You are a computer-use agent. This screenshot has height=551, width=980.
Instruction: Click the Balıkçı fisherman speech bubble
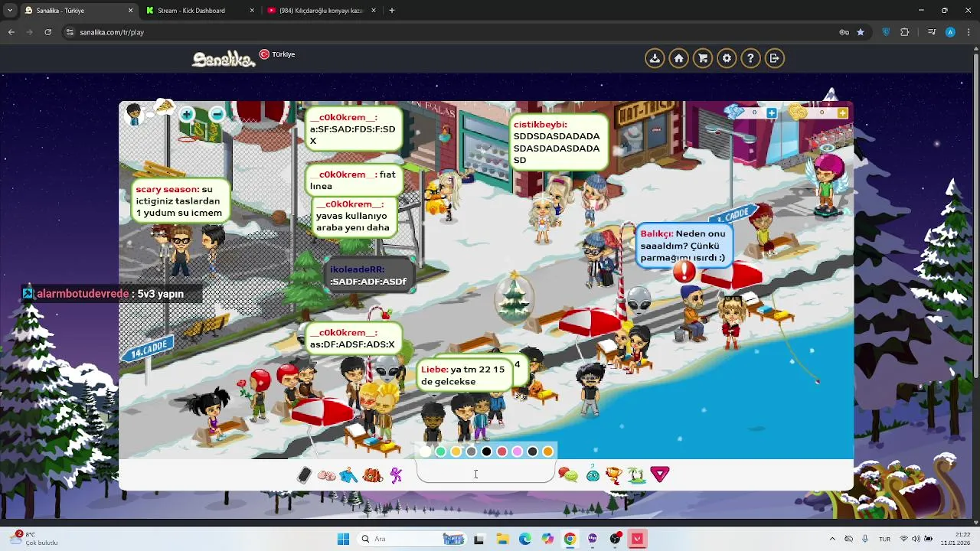click(x=683, y=246)
